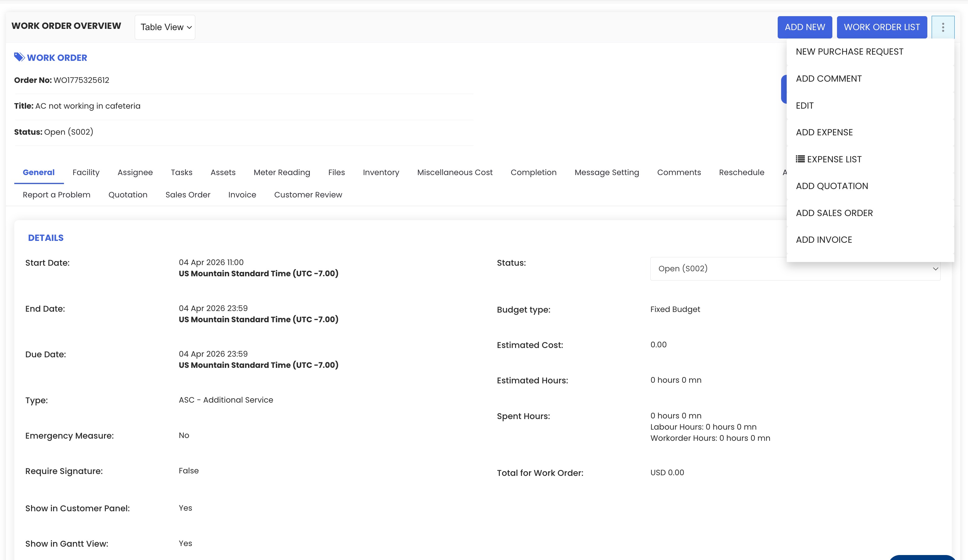Image resolution: width=968 pixels, height=560 pixels.
Task: Open the Table View dropdown
Action: click(x=165, y=27)
